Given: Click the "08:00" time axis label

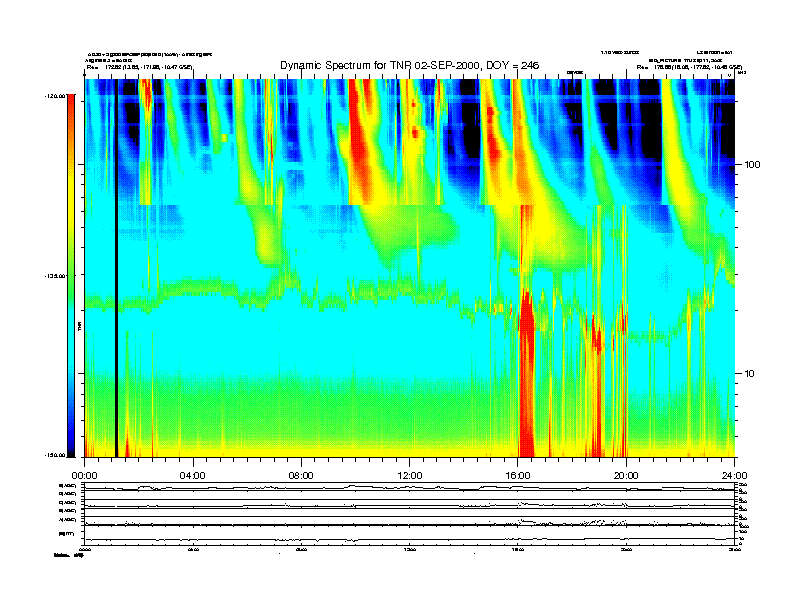Looking at the screenshot, I should [301, 476].
